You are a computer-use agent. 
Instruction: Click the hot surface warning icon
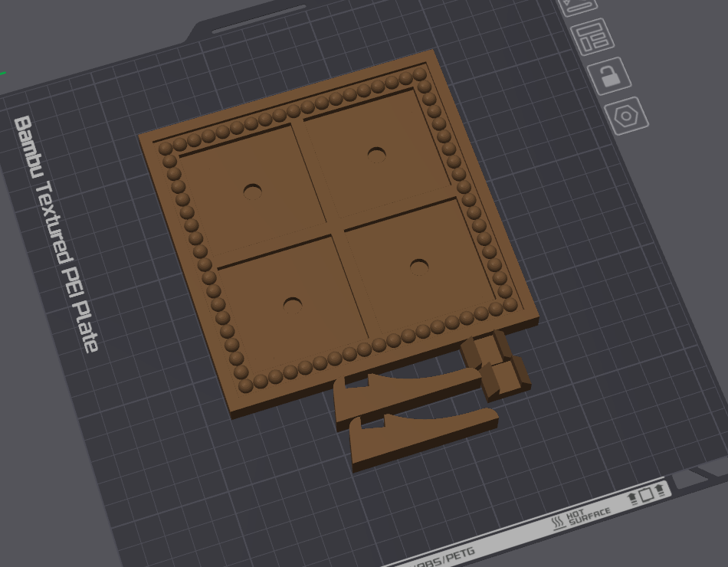click(557, 519)
